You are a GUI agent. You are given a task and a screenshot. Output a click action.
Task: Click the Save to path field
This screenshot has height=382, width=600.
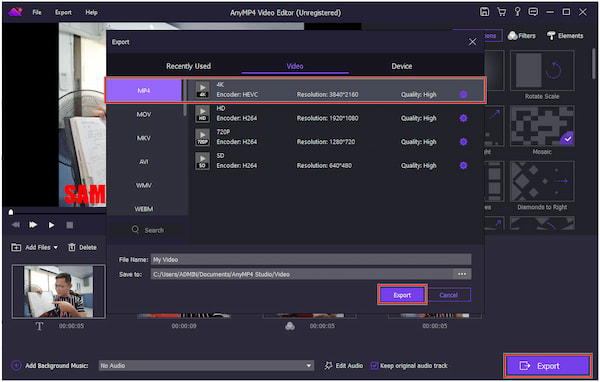tap(302, 274)
